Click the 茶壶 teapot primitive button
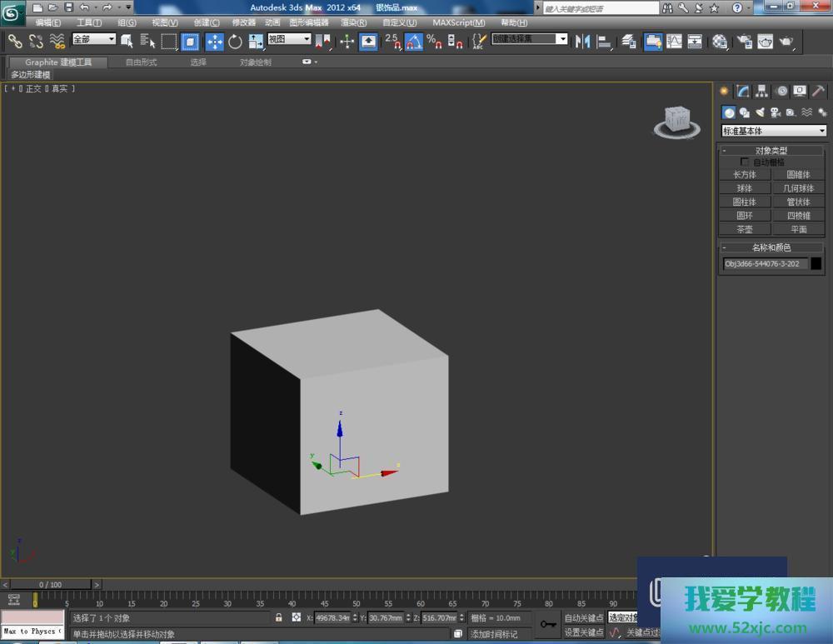This screenshot has height=644, width=833. point(744,229)
